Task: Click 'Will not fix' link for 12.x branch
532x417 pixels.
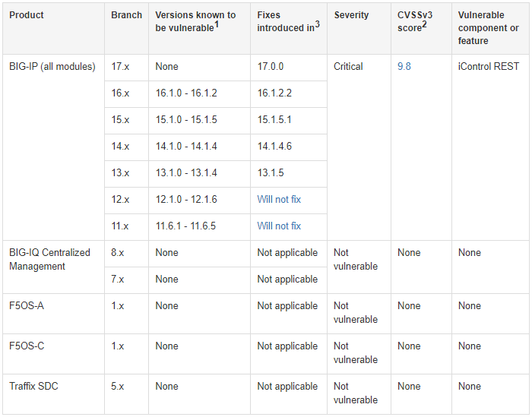Action: (x=279, y=200)
